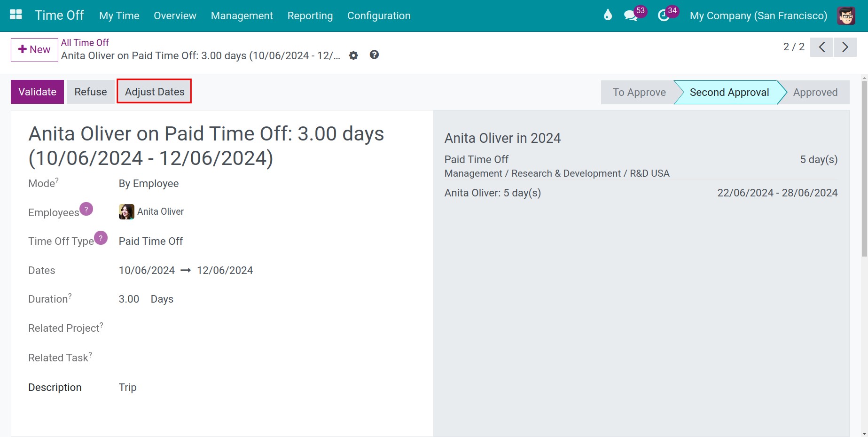Image resolution: width=868 pixels, height=437 pixels.
Task: Open user avatar menu in top bar
Action: 846,16
